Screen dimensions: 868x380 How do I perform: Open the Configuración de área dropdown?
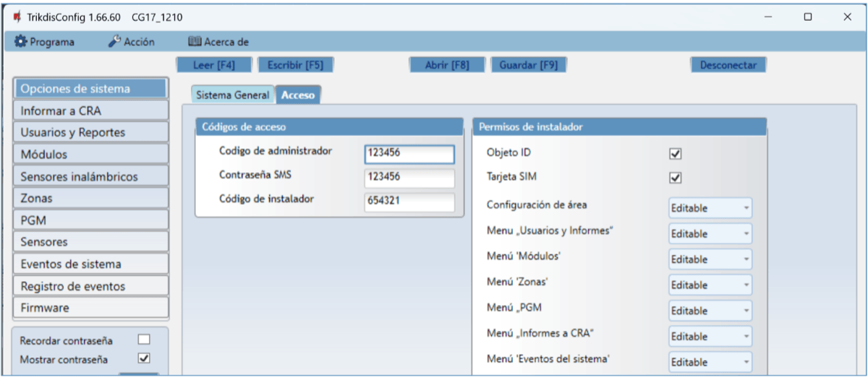(x=710, y=208)
